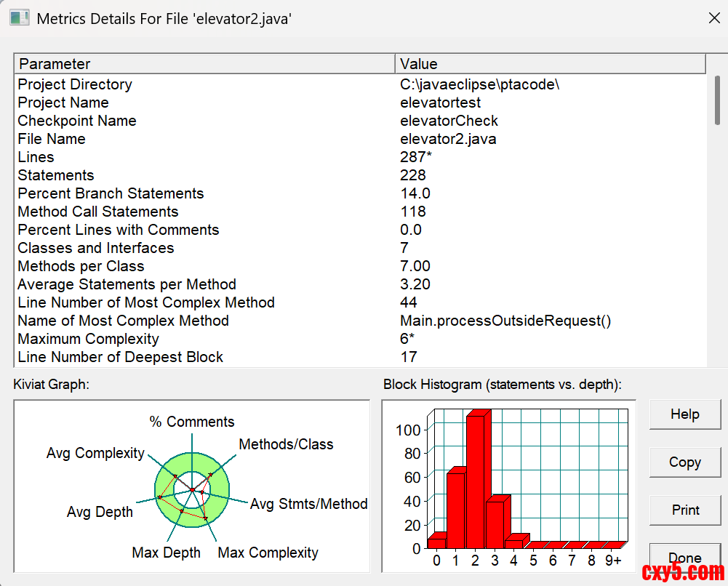Click the histogram bar at depth 1

(x=455, y=509)
